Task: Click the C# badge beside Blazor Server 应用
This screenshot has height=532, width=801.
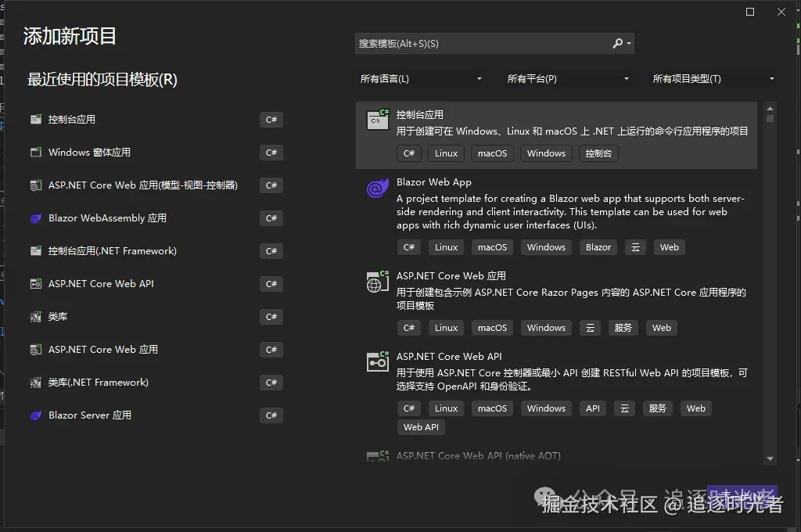Action: (x=271, y=415)
